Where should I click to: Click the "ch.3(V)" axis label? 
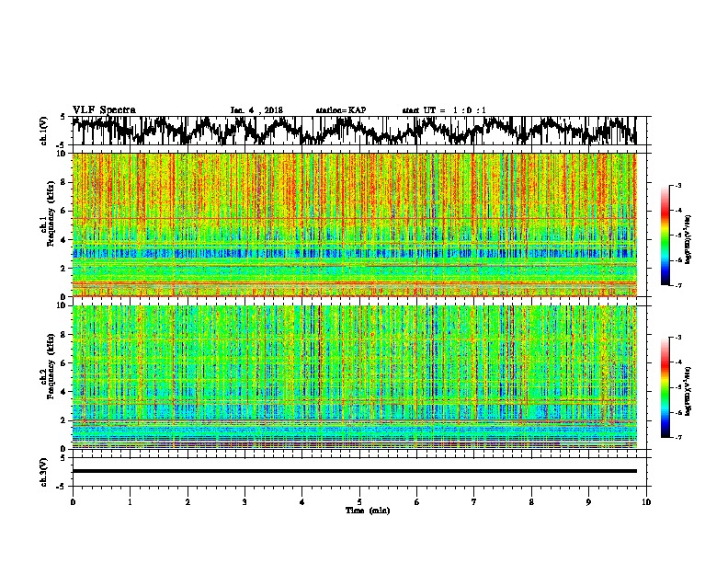pos(43,472)
